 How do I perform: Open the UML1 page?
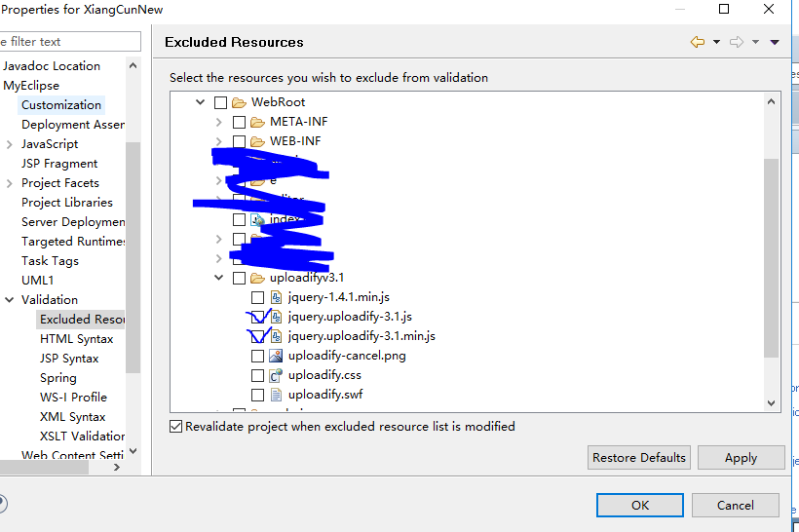pos(37,281)
